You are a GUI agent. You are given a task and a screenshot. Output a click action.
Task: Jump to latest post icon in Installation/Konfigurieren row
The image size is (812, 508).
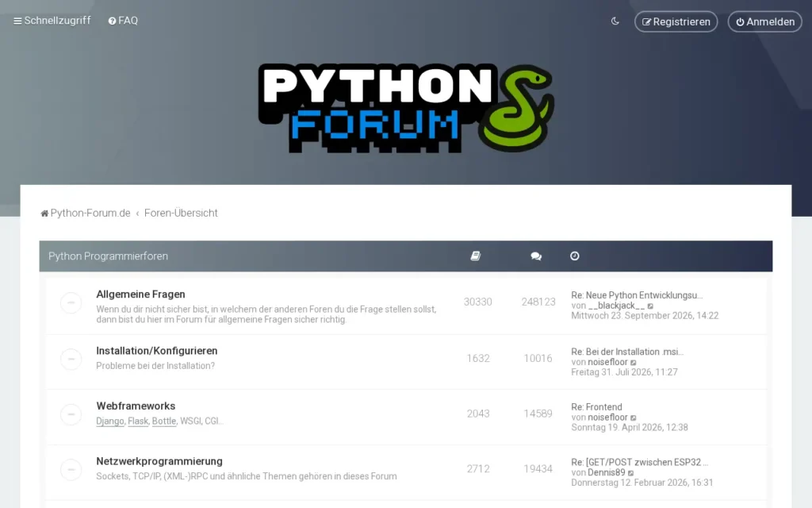pos(634,362)
